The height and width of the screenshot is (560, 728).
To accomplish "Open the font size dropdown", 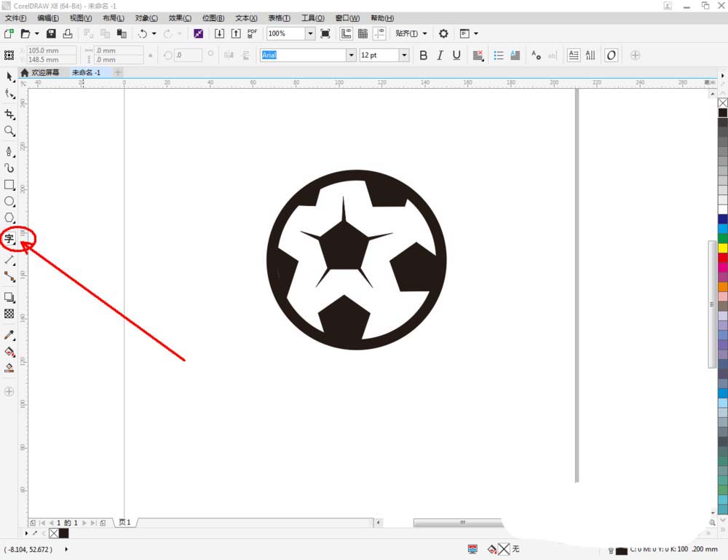I will point(404,55).
